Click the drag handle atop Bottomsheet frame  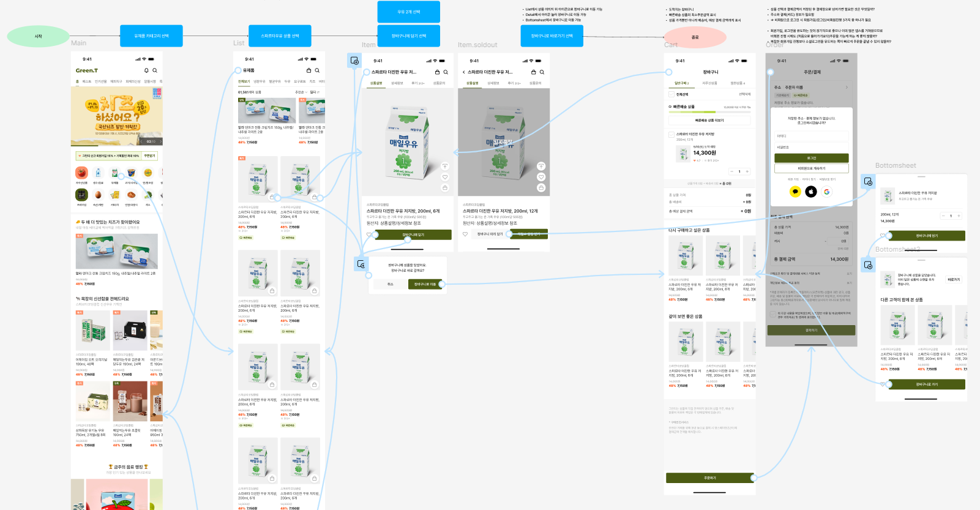(x=921, y=176)
